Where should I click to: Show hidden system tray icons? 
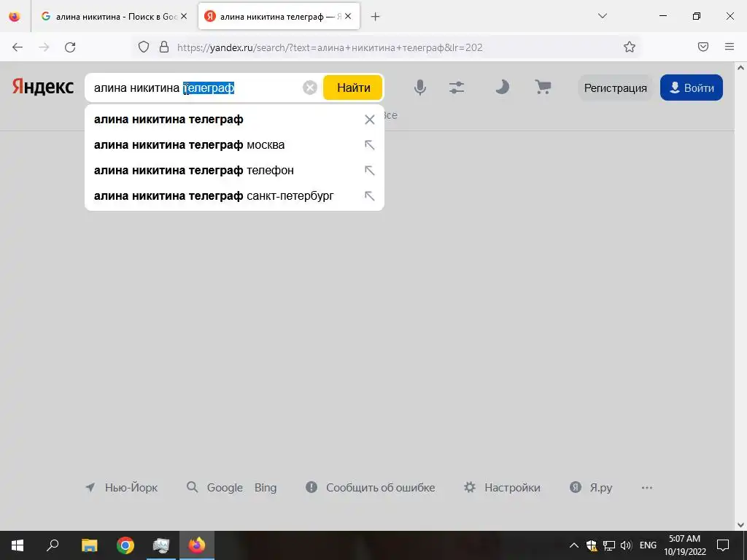point(574,545)
